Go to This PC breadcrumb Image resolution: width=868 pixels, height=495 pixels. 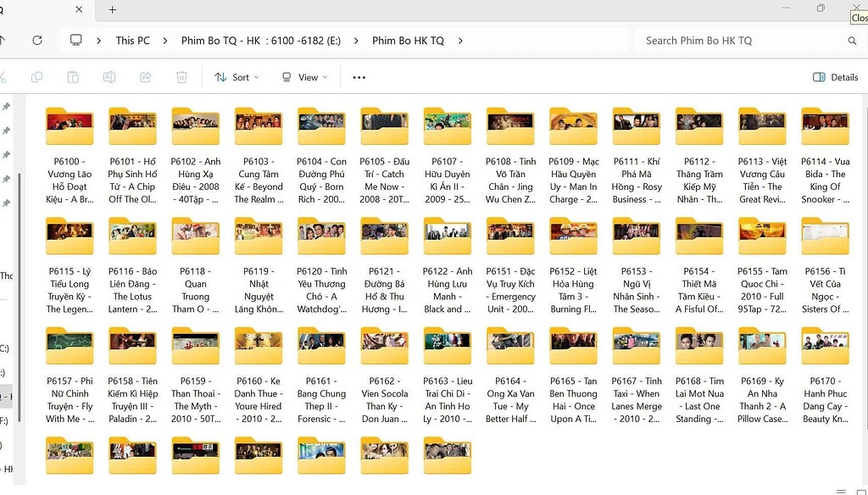point(133,41)
